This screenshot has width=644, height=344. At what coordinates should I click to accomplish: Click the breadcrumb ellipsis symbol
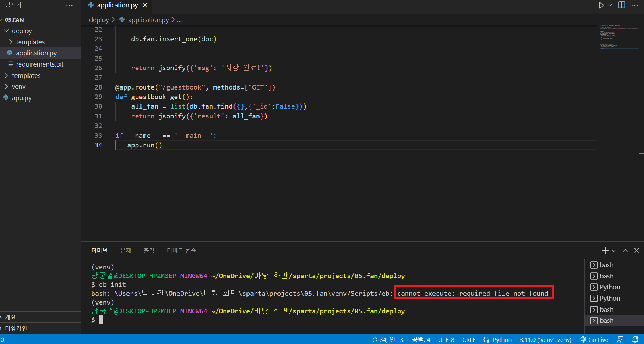coord(179,20)
